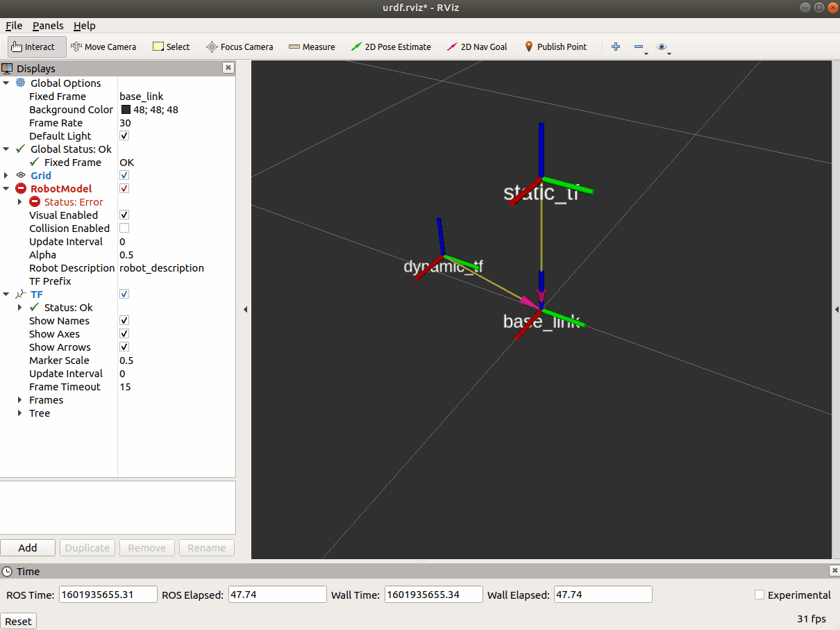Activate 2D Pose Estimate tool

[391, 47]
